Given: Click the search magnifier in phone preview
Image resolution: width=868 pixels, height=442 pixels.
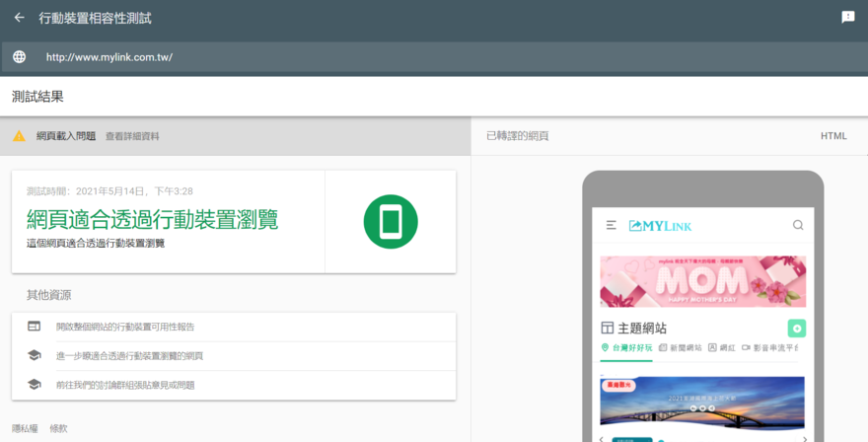Looking at the screenshot, I should point(798,226).
